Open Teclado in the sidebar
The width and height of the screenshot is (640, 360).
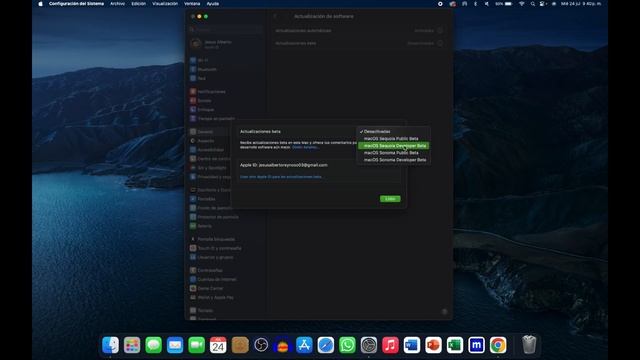tap(226, 311)
